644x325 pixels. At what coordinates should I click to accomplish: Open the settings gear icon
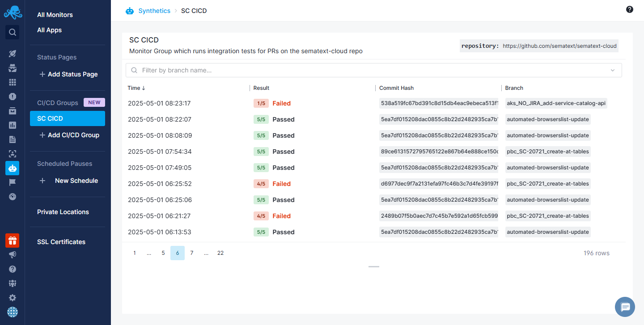tap(12, 297)
